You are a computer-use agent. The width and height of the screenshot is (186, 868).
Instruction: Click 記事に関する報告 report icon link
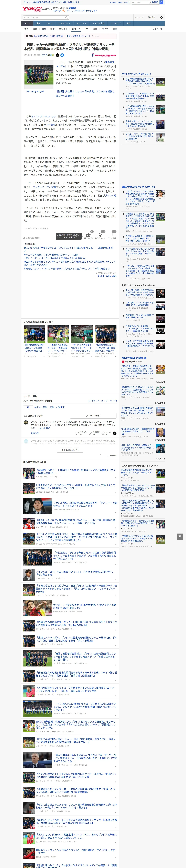pos(31,238)
